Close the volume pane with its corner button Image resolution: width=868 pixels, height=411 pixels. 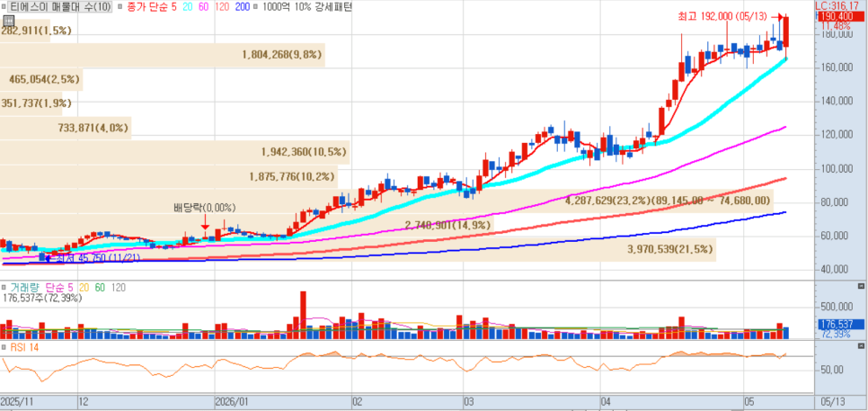point(860,286)
